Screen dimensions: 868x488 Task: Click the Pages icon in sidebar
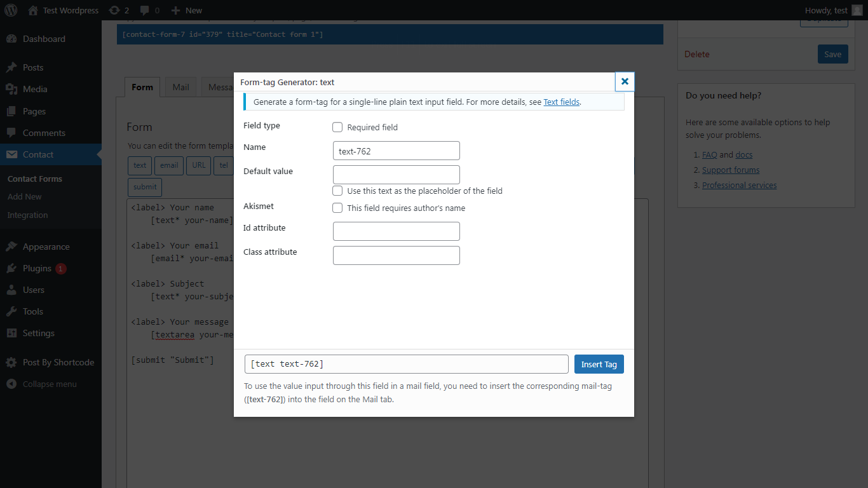click(11, 111)
